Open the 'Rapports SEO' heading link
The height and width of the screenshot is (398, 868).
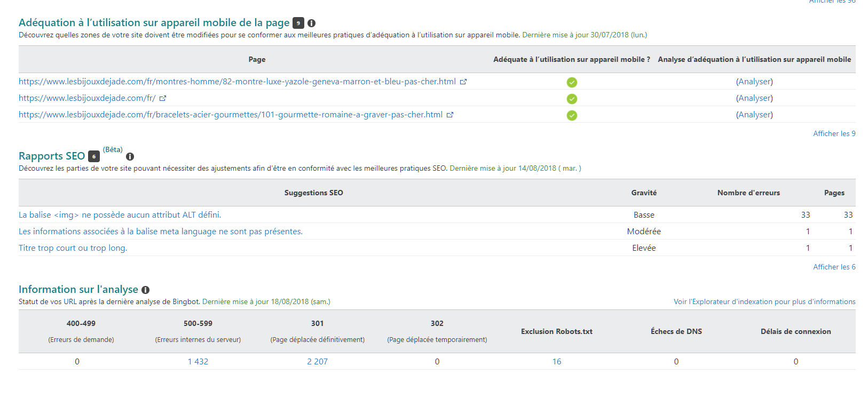pyautogui.click(x=52, y=156)
